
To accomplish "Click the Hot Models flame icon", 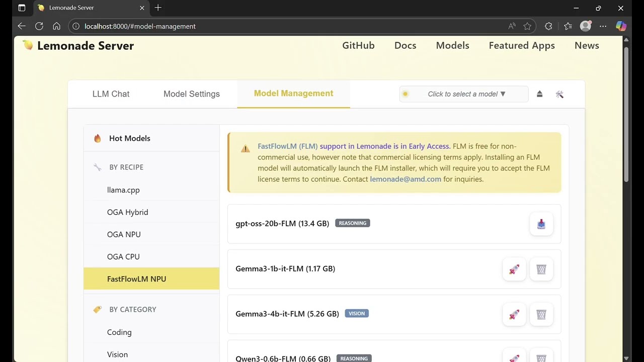I will 98,138.
